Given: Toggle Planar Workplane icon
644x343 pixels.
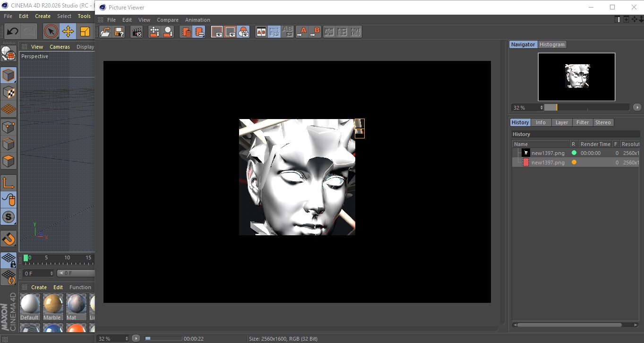Looking at the screenshot, I should click(9, 277).
